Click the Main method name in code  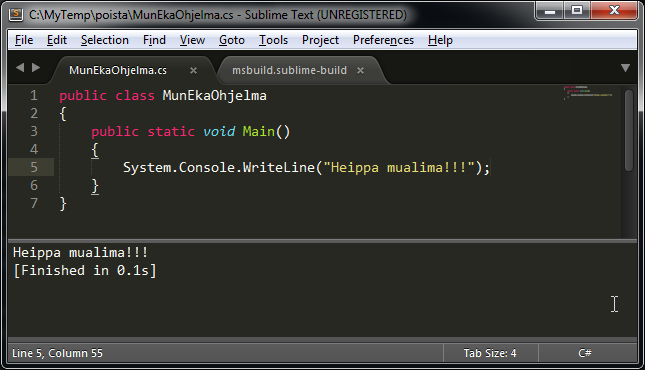point(258,131)
